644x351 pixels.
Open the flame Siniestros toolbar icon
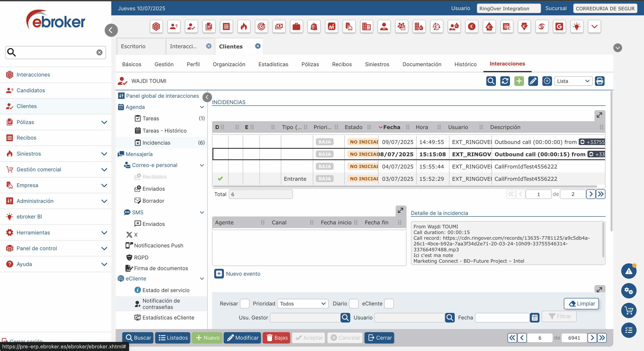point(244,26)
